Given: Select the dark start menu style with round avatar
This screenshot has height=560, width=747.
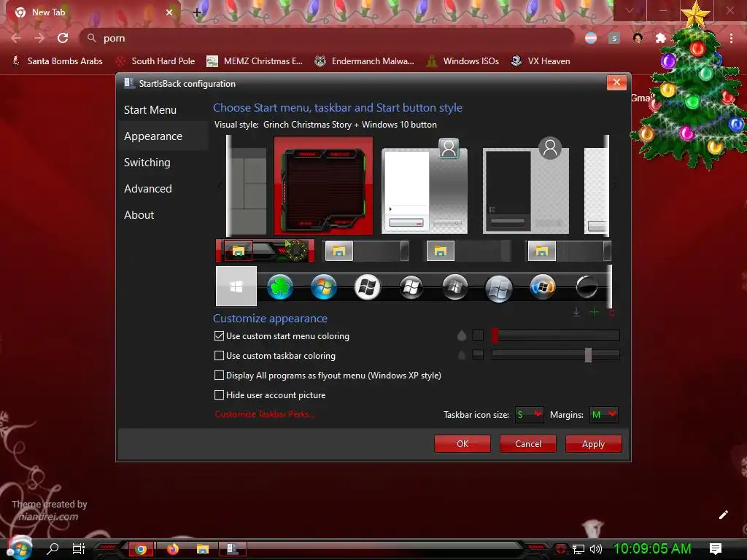Looking at the screenshot, I should 526,187.
